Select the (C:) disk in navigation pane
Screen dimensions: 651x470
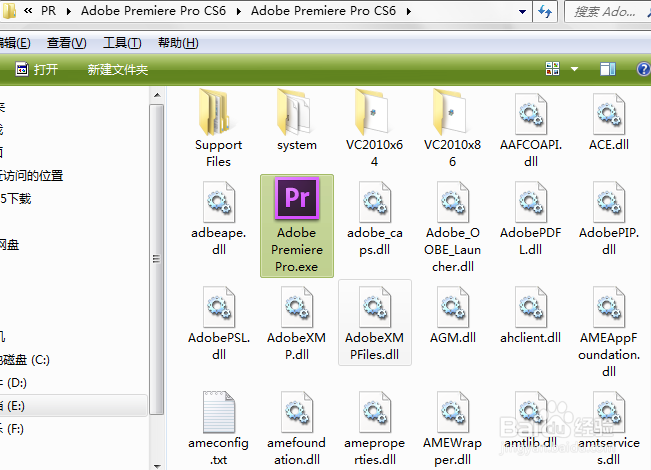pos(25,360)
